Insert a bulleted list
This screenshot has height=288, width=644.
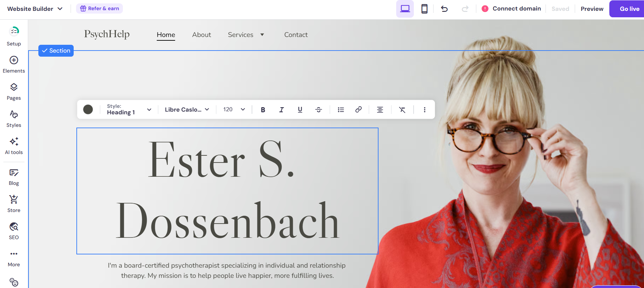tap(341, 110)
